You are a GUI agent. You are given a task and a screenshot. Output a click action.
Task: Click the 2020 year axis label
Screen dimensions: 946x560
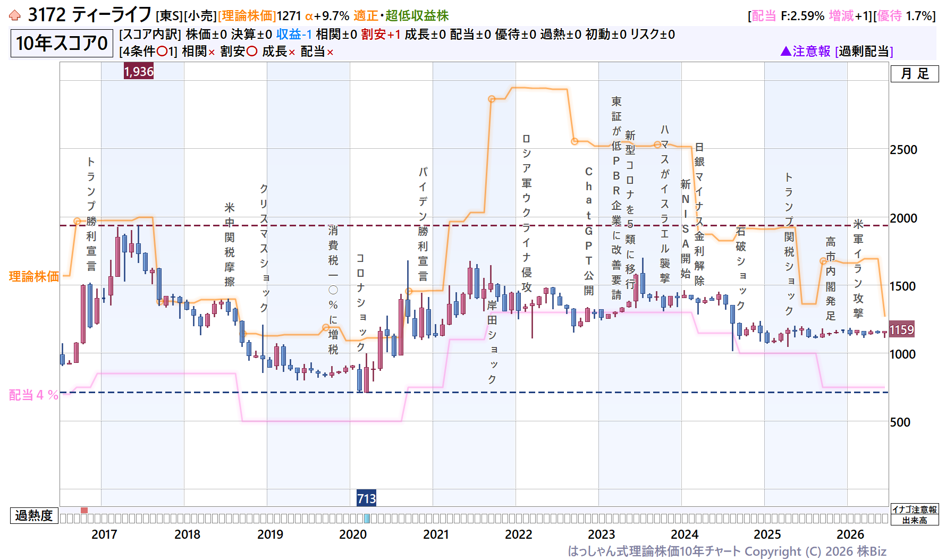[x=353, y=534]
